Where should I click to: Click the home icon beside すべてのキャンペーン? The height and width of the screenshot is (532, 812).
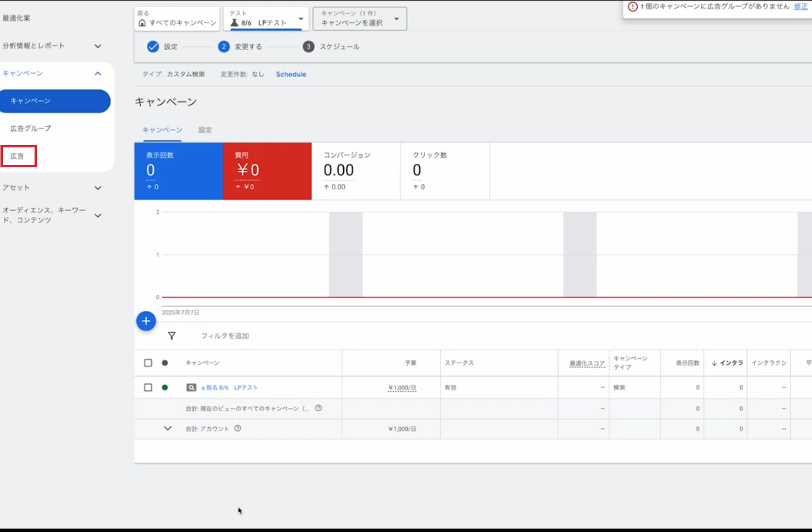point(142,23)
